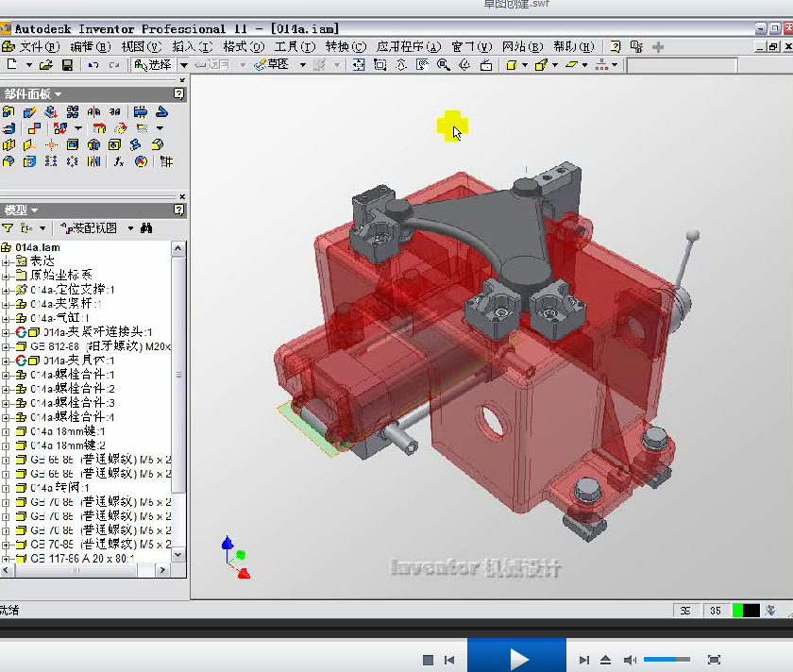Open the Sketch (草图) tool from the toolbar

coord(275,64)
